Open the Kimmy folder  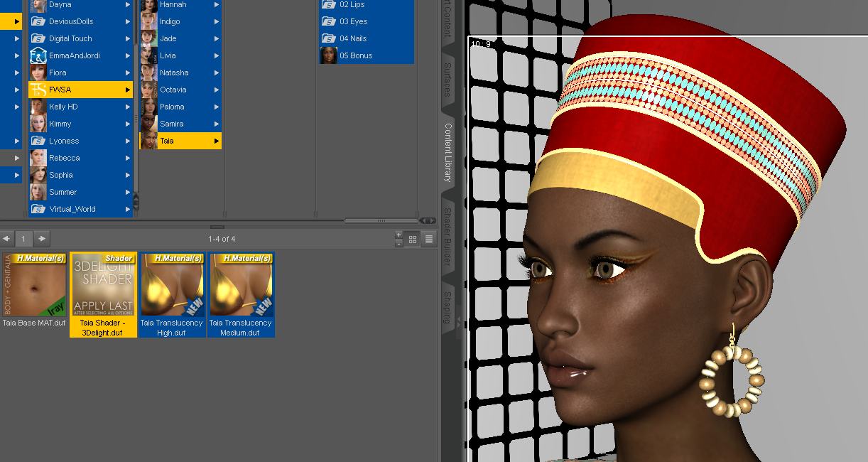point(80,124)
